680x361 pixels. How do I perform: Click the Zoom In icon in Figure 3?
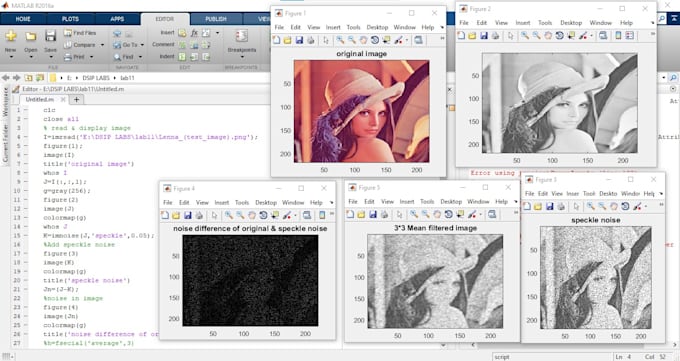pyautogui.click(x=591, y=207)
